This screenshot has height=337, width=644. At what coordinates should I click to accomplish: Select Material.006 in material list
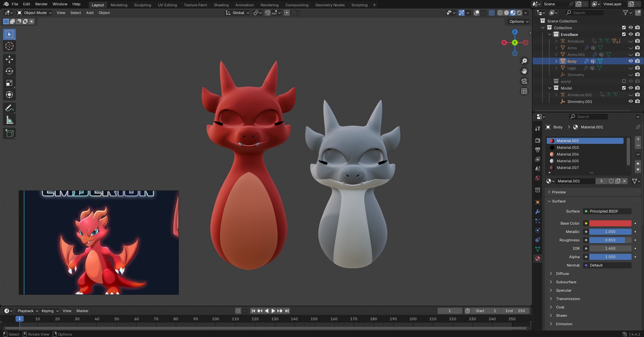585,154
